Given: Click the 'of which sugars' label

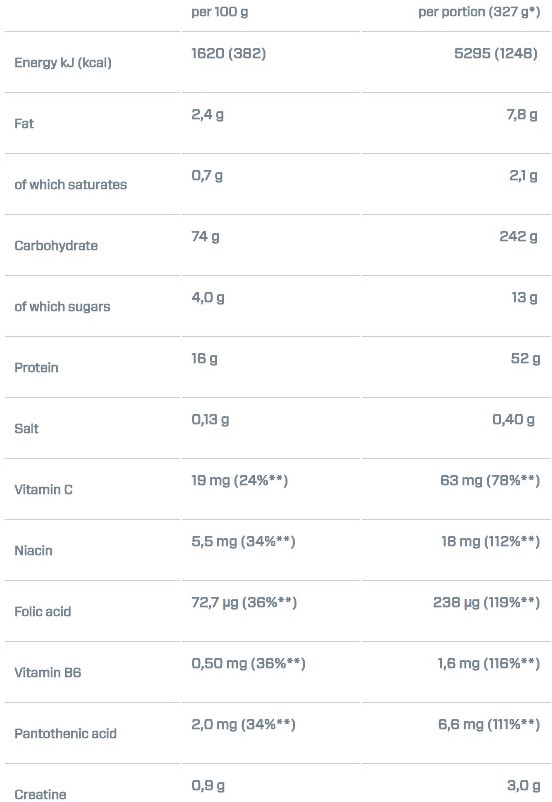Looking at the screenshot, I should coord(62,306).
